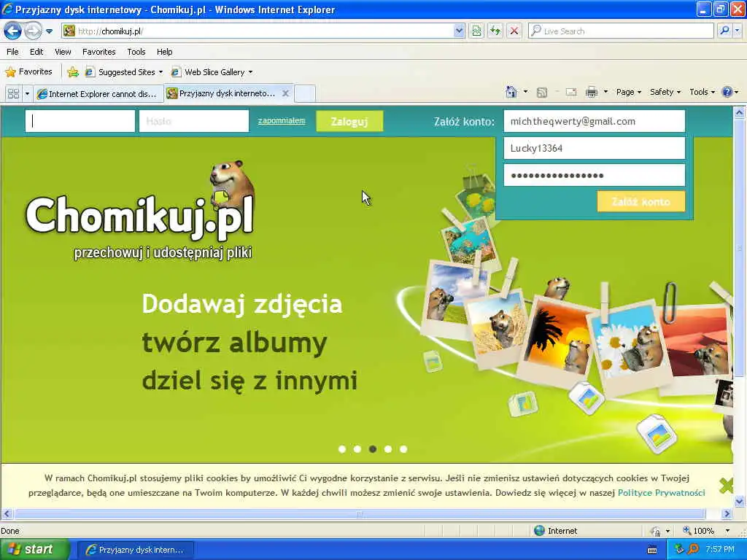The height and width of the screenshot is (560, 747).
Task: Click the login username field
Action: (x=80, y=122)
